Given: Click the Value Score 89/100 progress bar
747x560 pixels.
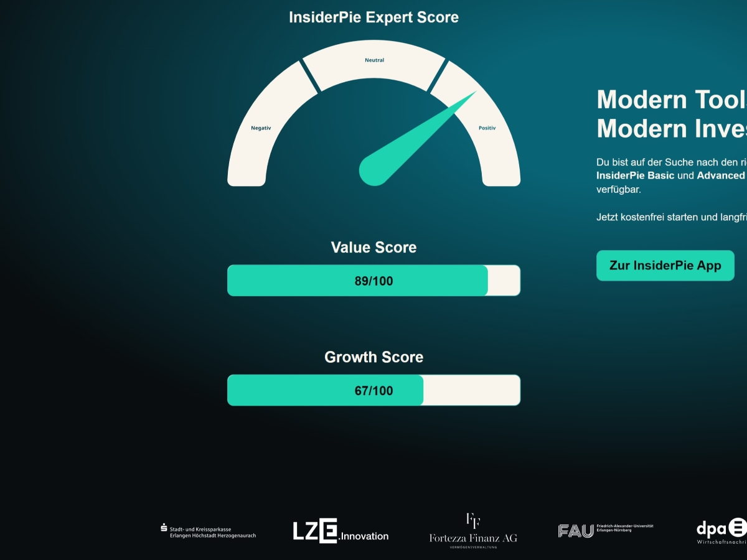Looking at the screenshot, I should pyautogui.click(x=374, y=281).
